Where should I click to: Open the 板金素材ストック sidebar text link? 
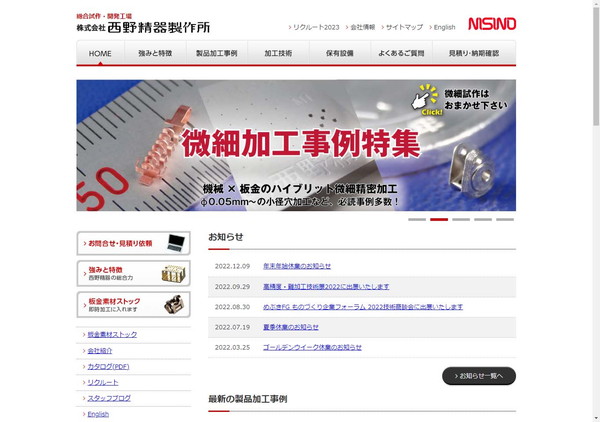[112, 334]
